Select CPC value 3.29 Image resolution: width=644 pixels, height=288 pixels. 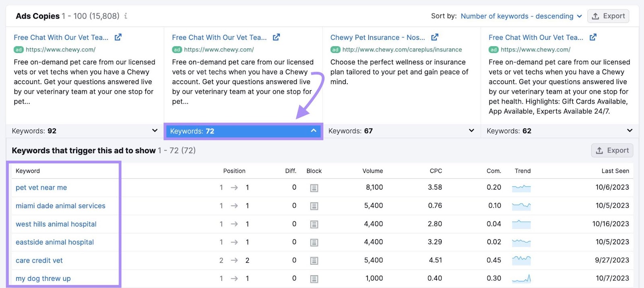click(x=435, y=242)
